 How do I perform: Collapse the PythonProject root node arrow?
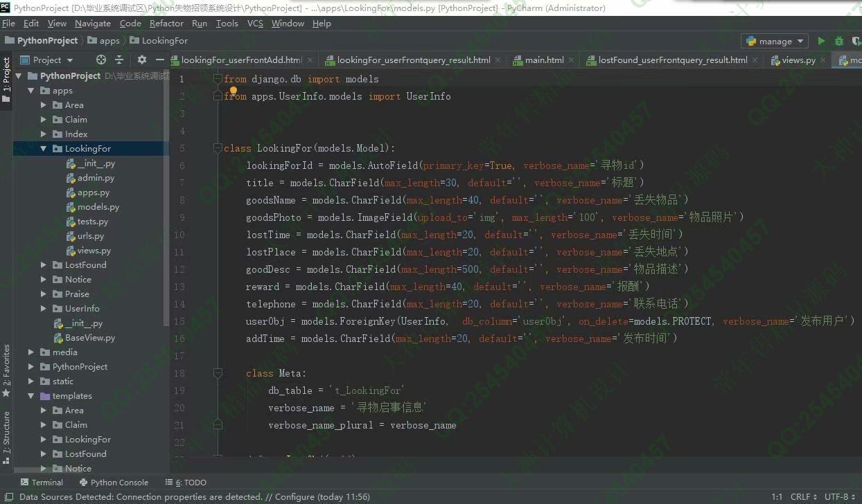[17, 76]
